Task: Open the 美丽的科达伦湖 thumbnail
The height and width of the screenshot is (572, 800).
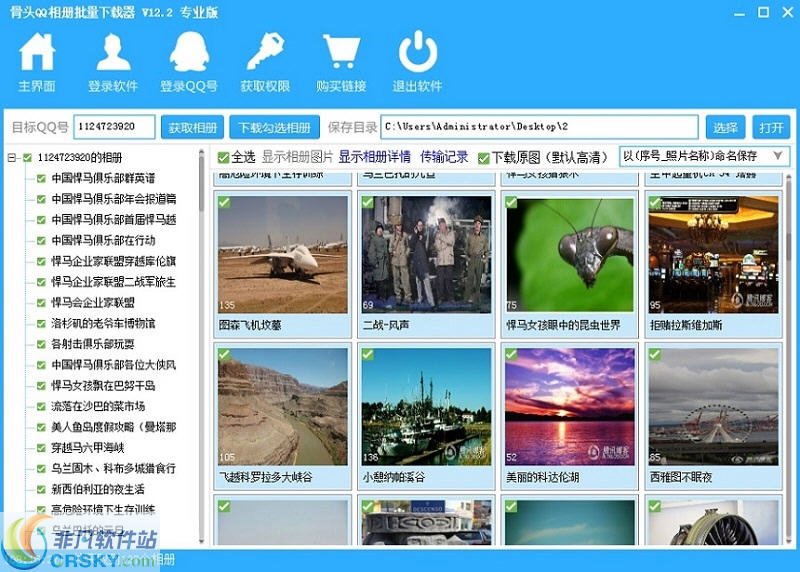Action: pos(570,407)
